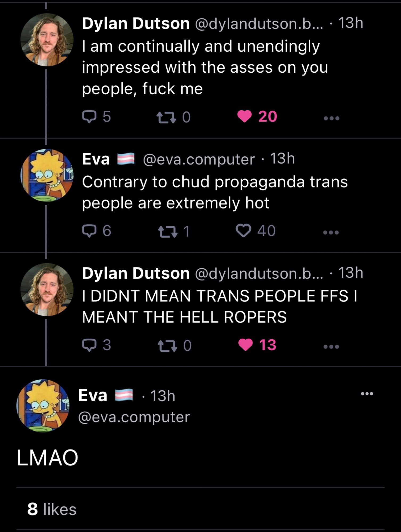The width and height of the screenshot is (401, 532).
Task: Reply to the HELL ROPERS post
Action: 96,345
